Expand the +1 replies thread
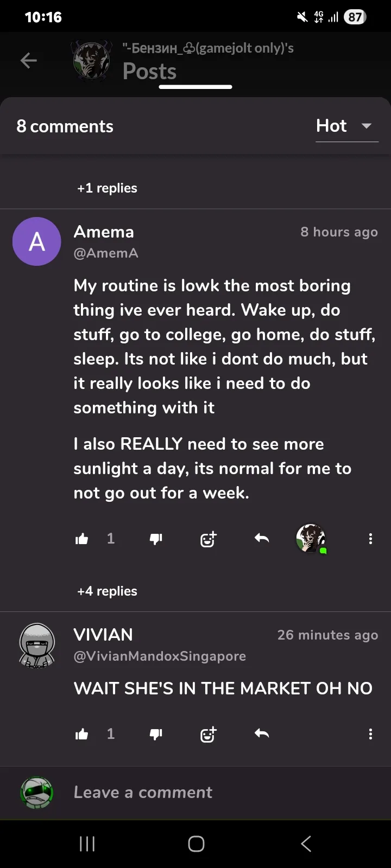This screenshot has width=391, height=868. click(x=107, y=188)
